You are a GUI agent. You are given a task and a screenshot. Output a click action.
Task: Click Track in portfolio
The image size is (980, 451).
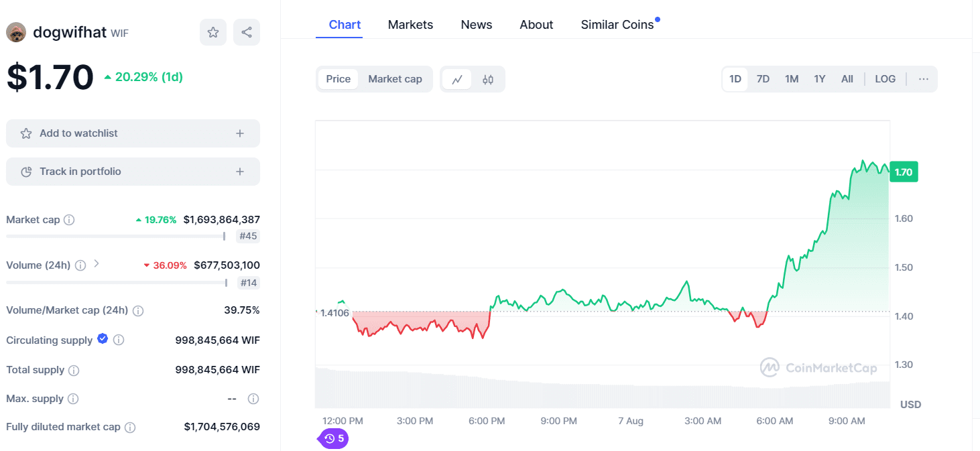(132, 172)
